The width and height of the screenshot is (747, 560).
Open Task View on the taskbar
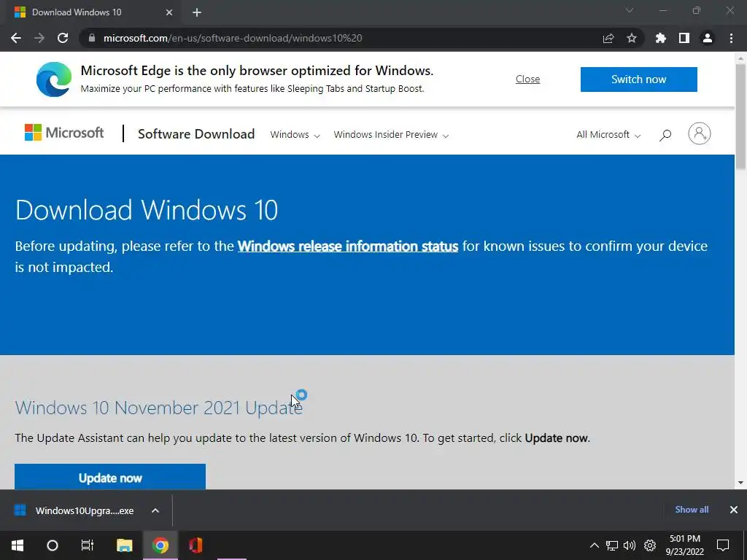click(88, 545)
